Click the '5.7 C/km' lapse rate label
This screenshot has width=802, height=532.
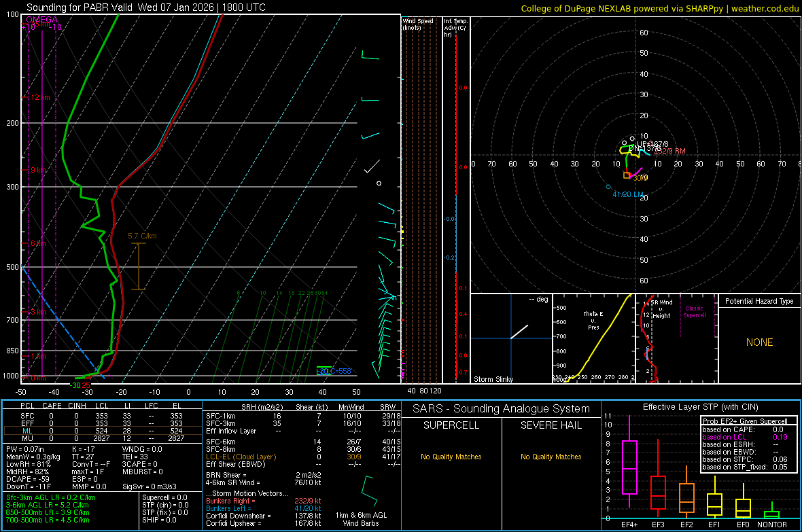pyautogui.click(x=142, y=236)
